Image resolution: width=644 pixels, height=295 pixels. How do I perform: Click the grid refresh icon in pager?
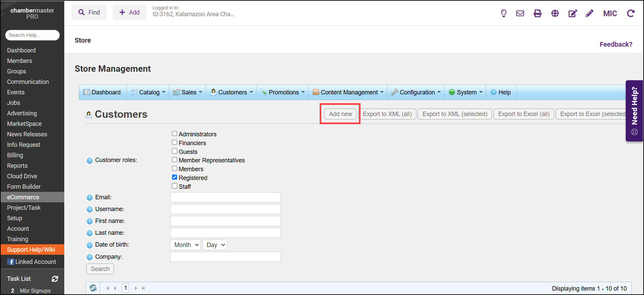click(93, 288)
